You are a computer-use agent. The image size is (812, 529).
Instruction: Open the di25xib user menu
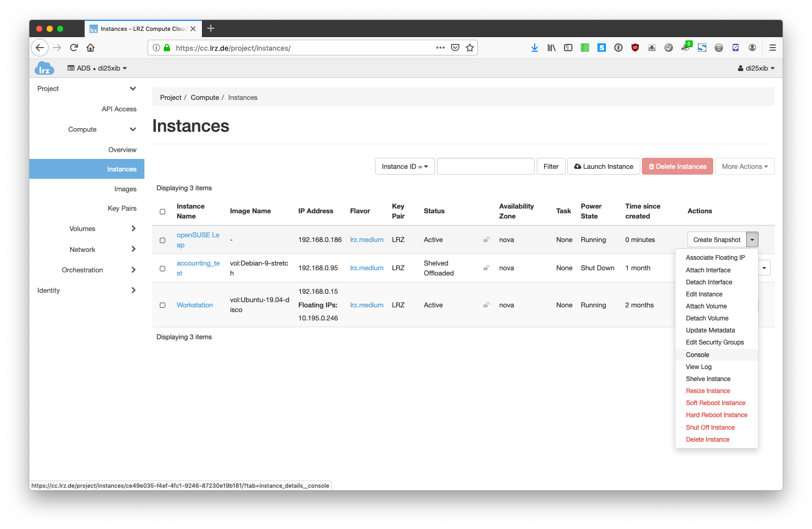756,68
